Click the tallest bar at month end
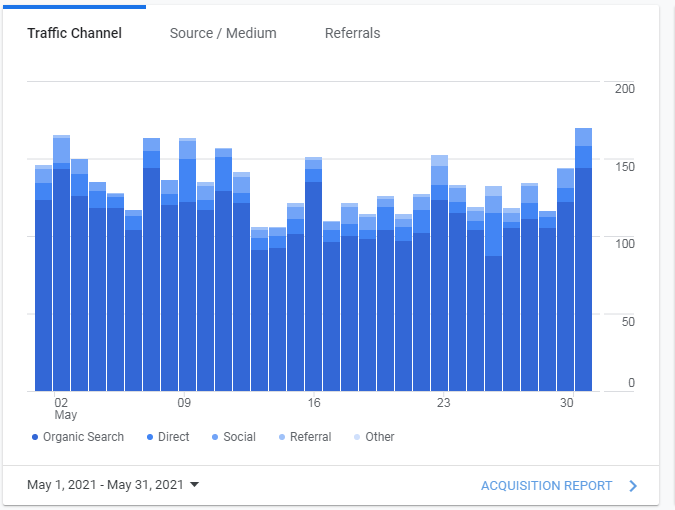The image size is (675, 510). [x=583, y=270]
